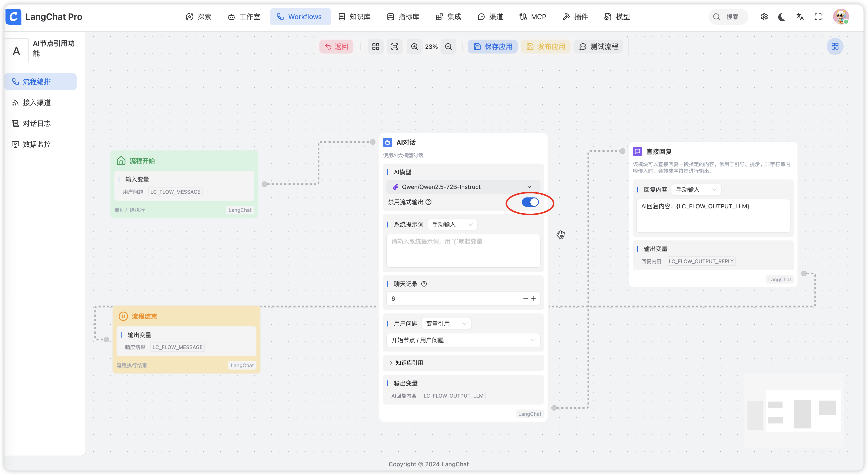Click the zoom out magnifier icon

tap(448, 47)
